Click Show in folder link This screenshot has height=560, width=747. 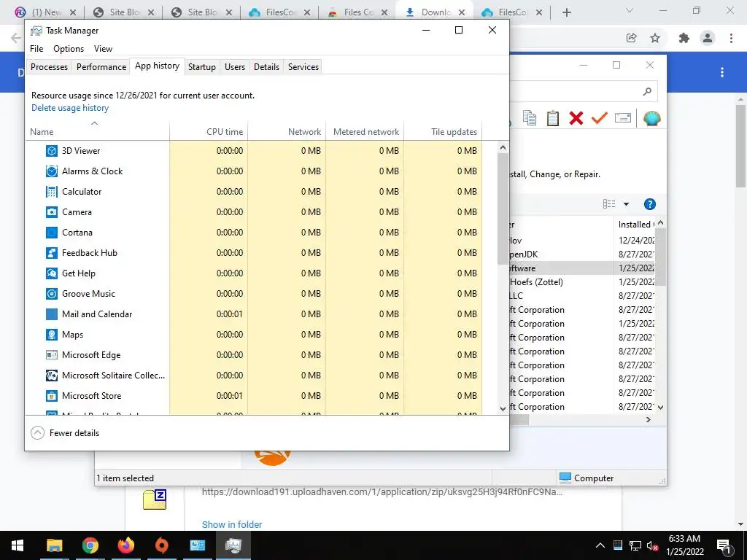[x=232, y=524]
